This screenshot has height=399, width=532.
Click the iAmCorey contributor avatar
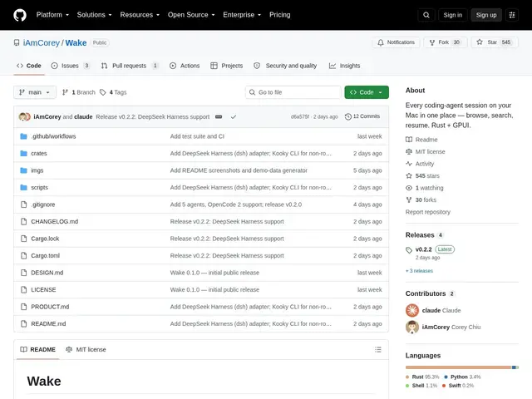[x=412, y=327]
